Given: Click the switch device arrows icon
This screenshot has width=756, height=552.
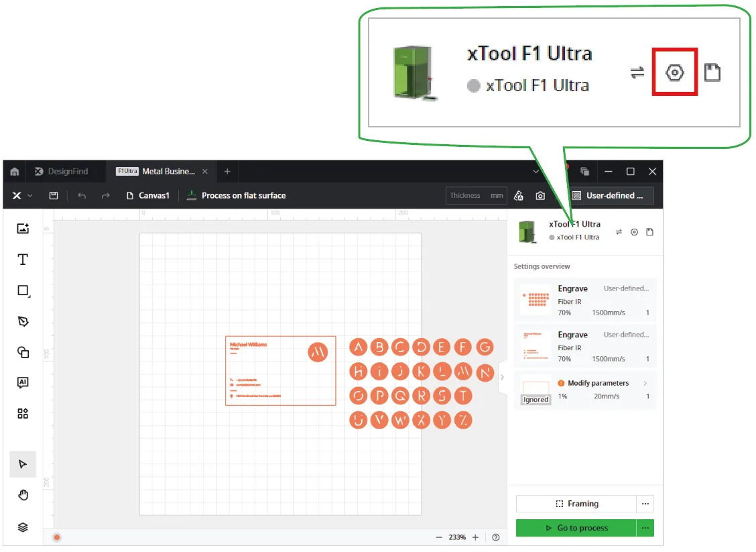Looking at the screenshot, I should [x=619, y=232].
